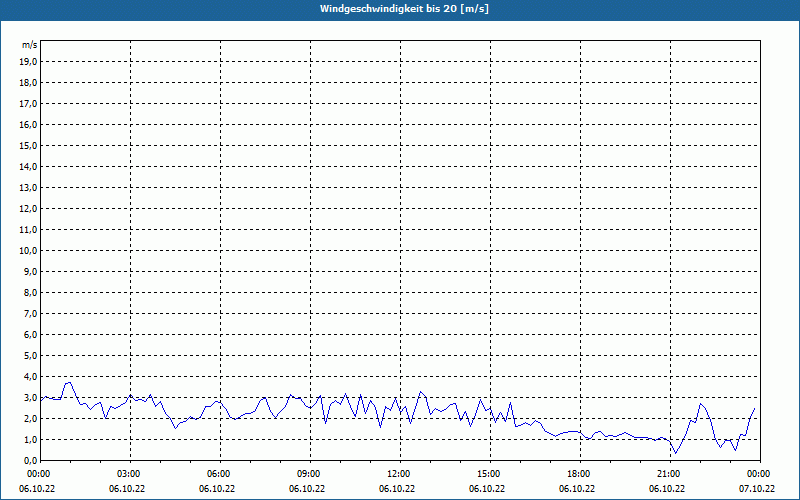This screenshot has height=500, width=800.
Task: Click the 'm/s' unit label
Action: tap(30, 45)
